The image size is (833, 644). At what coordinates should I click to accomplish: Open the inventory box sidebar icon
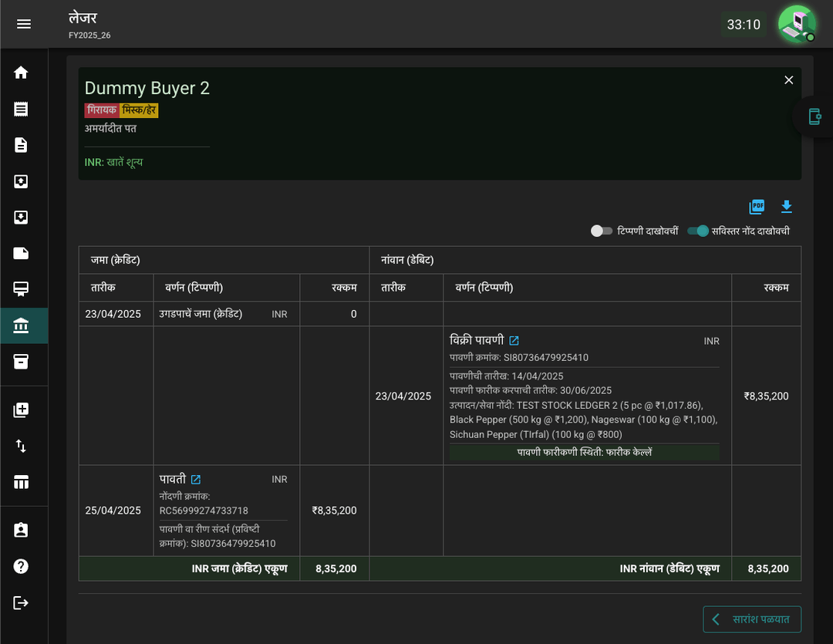[x=21, y=361]
